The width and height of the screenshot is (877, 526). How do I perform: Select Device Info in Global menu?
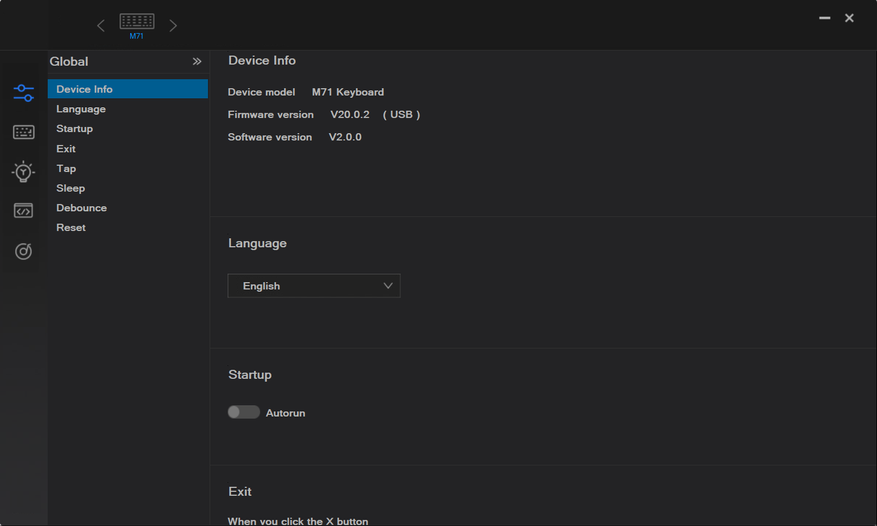(x=84, y=89)
